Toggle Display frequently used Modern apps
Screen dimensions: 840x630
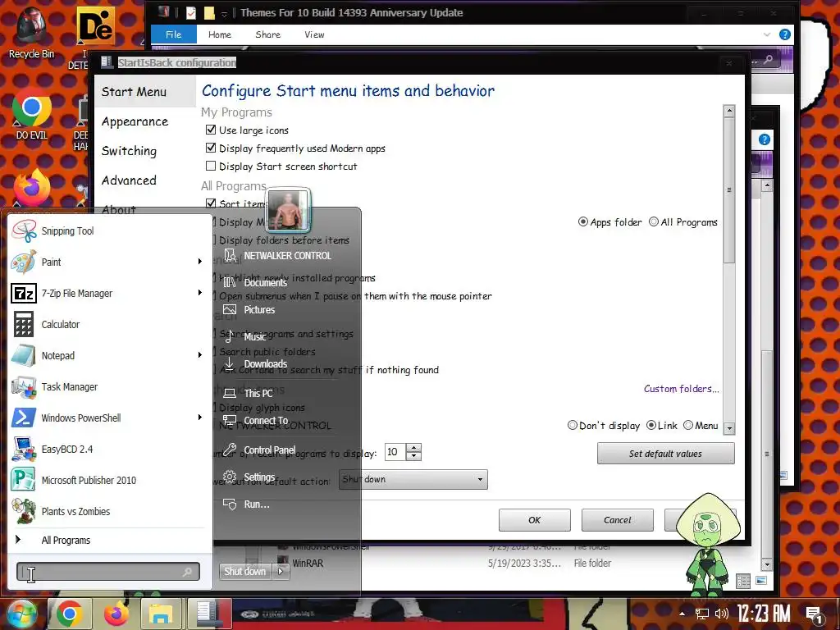point(211,148)
